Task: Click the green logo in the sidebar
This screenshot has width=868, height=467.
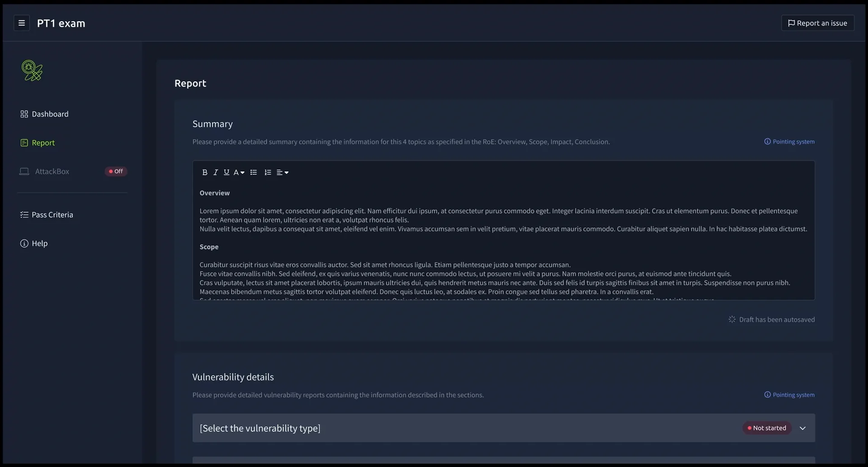Action: tap(32, 71)
